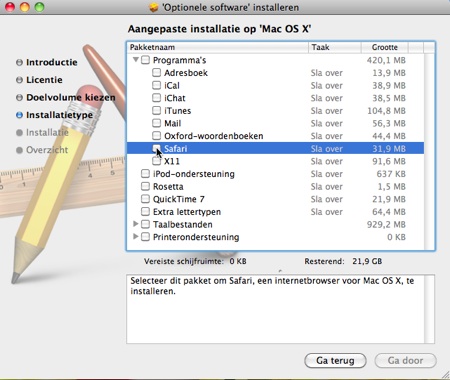The height and width of the screenshot is (380, 450).
Task: Select the Taalbestanden row label
Action: pyautogui.click(x=183, y=225)
